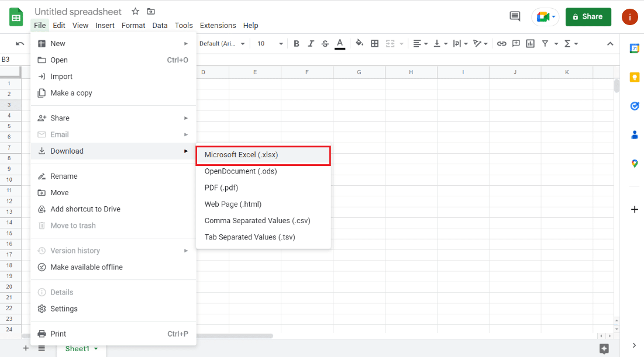Star the Untitled spreadsheet

click(135, 12)
